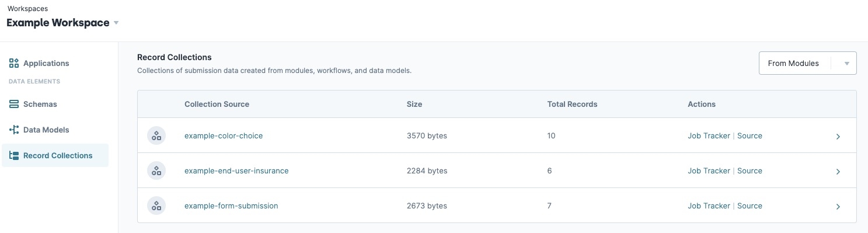Click module icon beside example-end-user-insurance

(156, 171)
